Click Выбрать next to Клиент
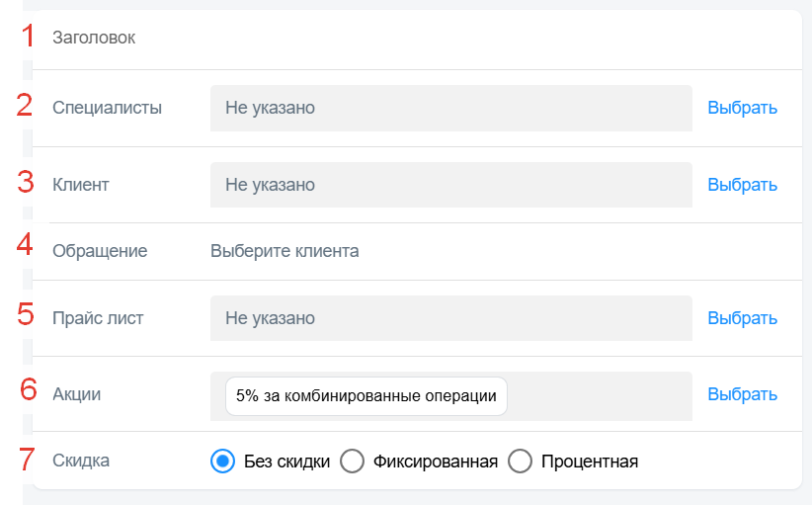 click(742, 185)
